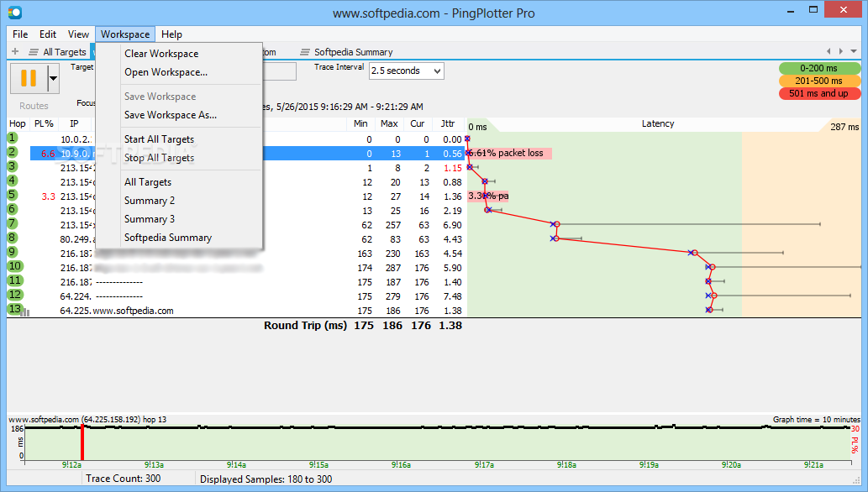The width and height of the screenshot is (868, 492).
Task: Click the hop 7 latency point on graph
Action: pos(557,224)
